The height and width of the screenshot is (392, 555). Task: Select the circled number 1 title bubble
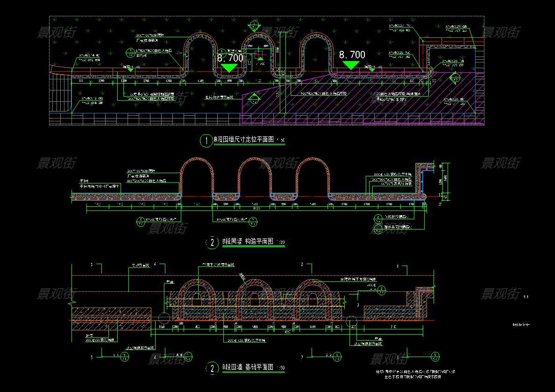coord(206,140)
